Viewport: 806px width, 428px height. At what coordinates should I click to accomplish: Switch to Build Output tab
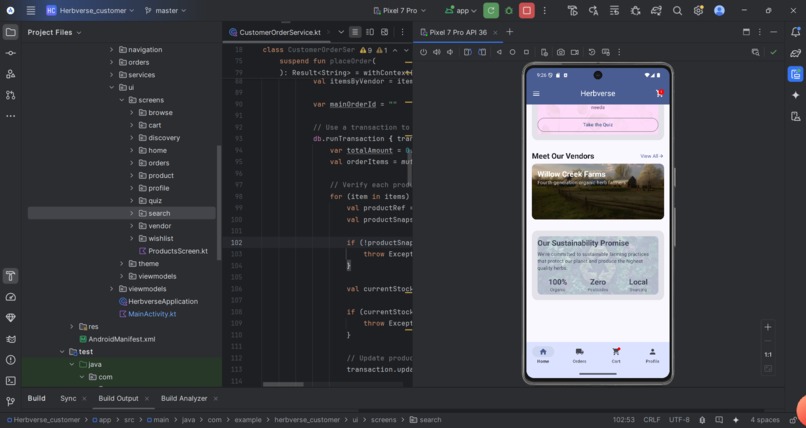pos(118,398)
